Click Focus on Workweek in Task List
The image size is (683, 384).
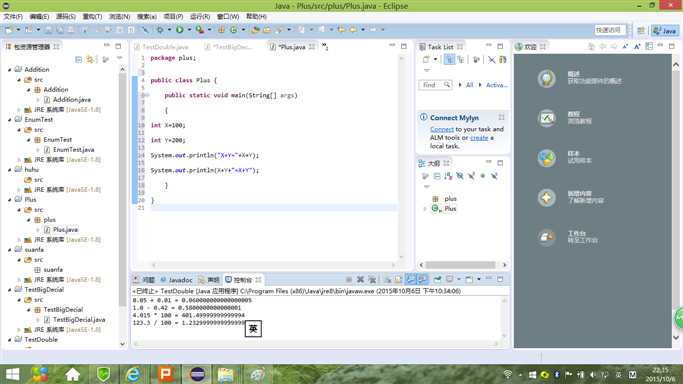[x=476, y=59]
